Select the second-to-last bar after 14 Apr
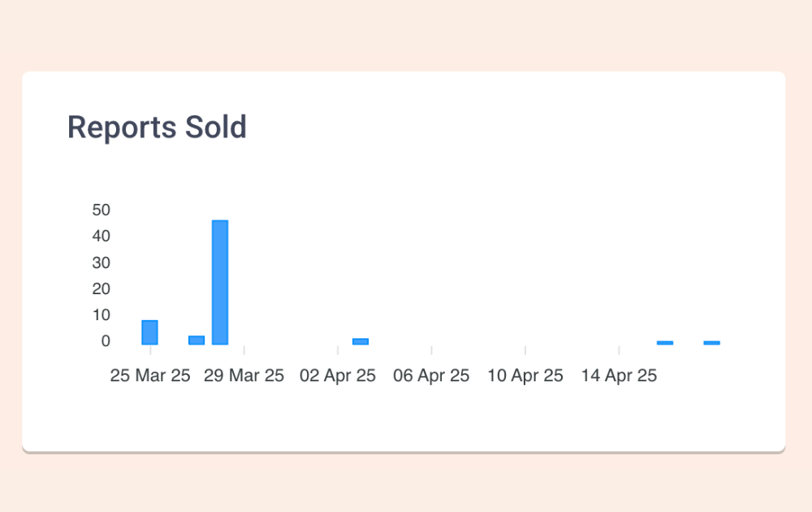The image size is (812, 512). click(665, 342)
